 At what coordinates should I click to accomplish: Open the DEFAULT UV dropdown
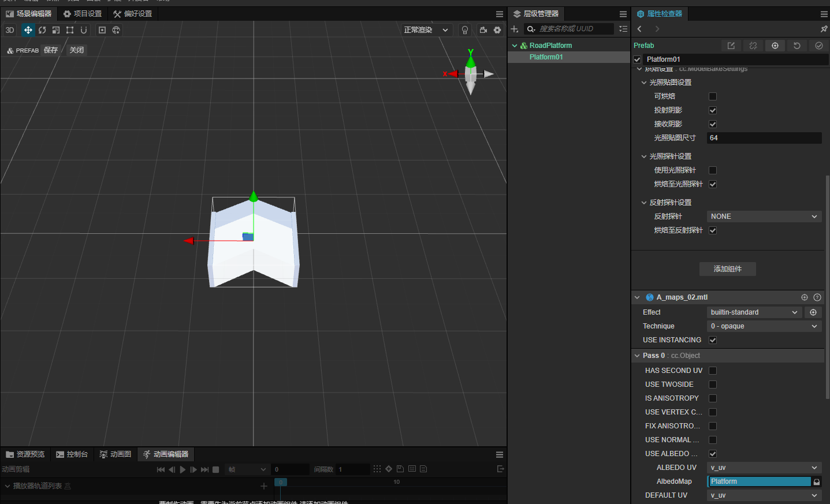(x=764, y=495)
